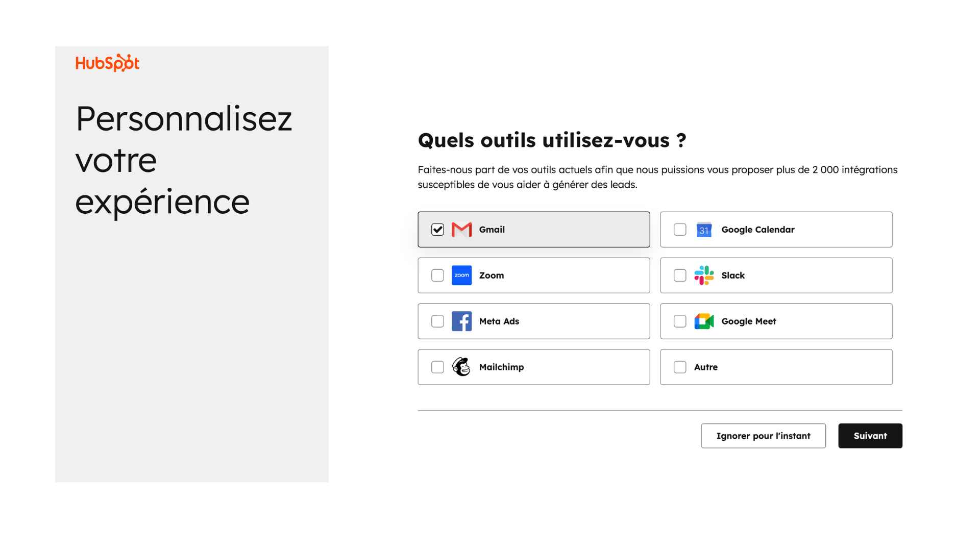Click the HubSpot logo
This screenshot has width=980, height=551.
coord(107,63)
